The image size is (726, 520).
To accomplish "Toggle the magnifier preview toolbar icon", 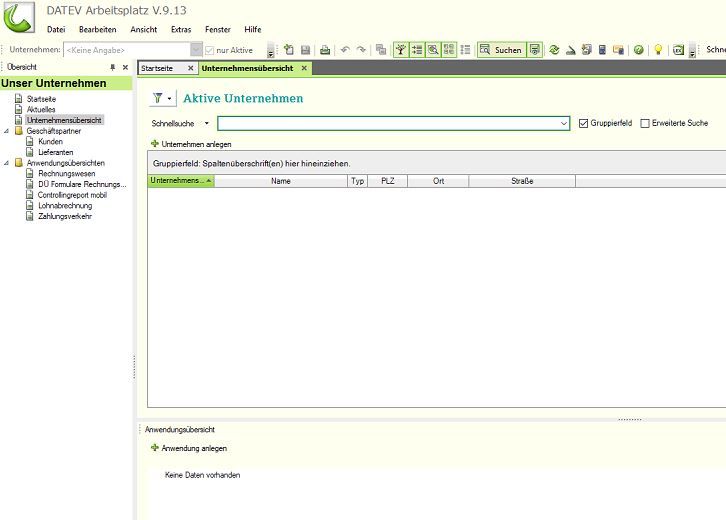I will (433, 50).
